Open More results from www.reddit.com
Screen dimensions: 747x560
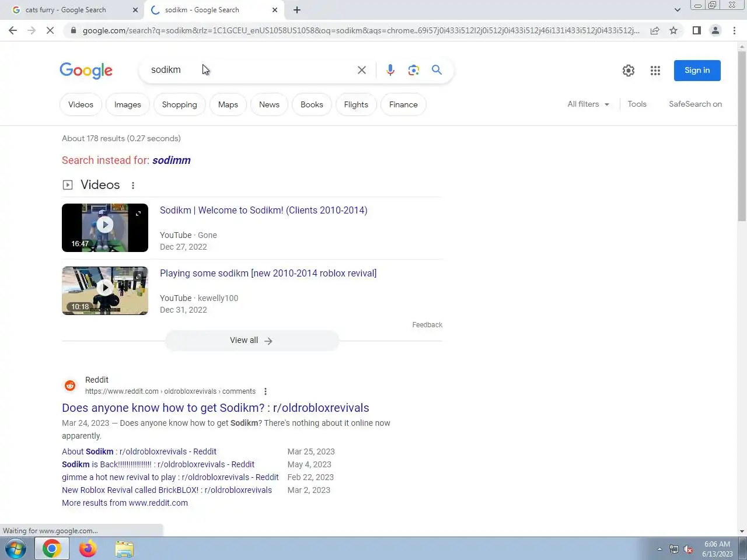[125, 503]
